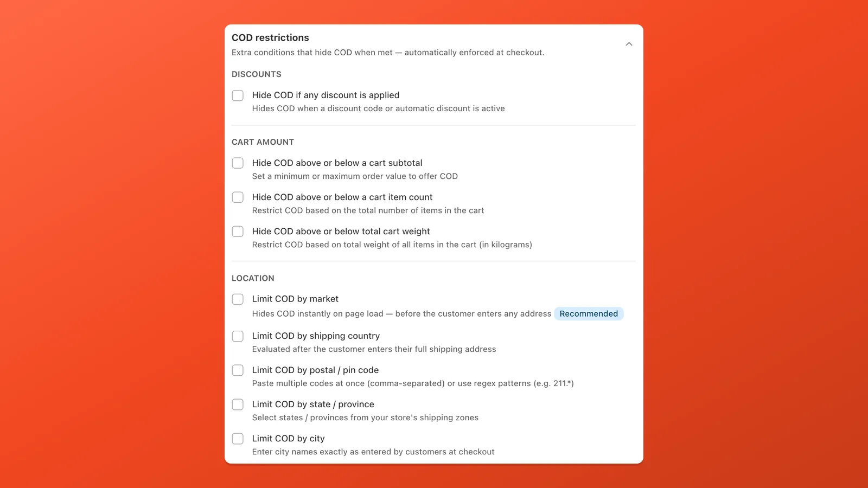Check Hide COD above or below a cart subtotal
868x488 pixels.
(238, 163)
